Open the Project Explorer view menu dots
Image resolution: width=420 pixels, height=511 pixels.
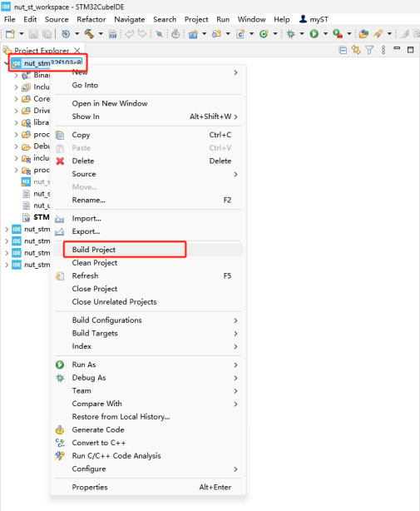[383, 50]
